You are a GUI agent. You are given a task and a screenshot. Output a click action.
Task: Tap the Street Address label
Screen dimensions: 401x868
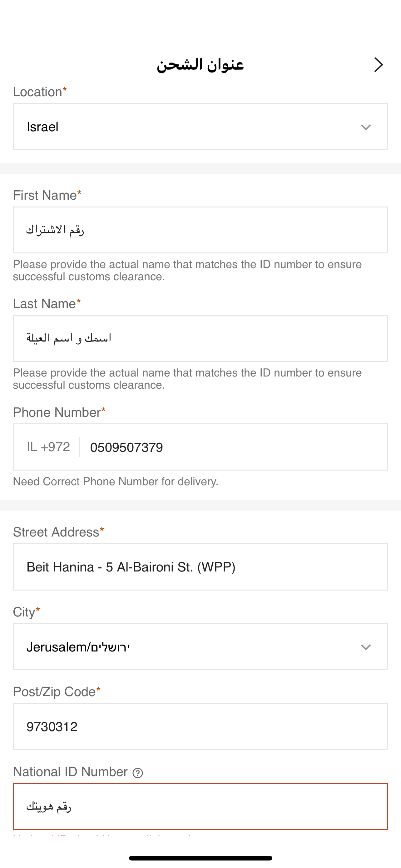click(x=56, y=532)
